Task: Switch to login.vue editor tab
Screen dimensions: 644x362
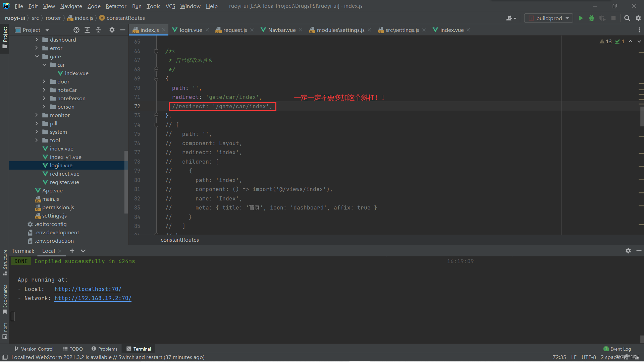Action: pos(191,30)
